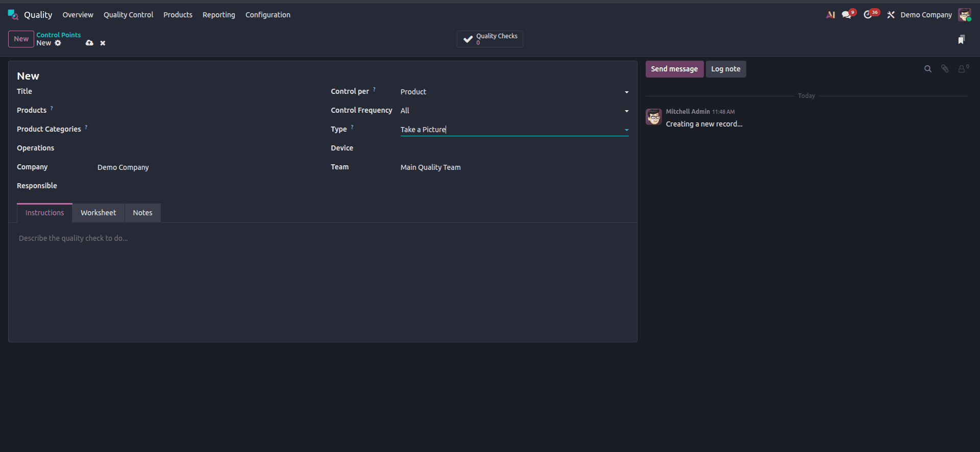
Task: Open the Quality Control menu
Action: tap(128, 15)
